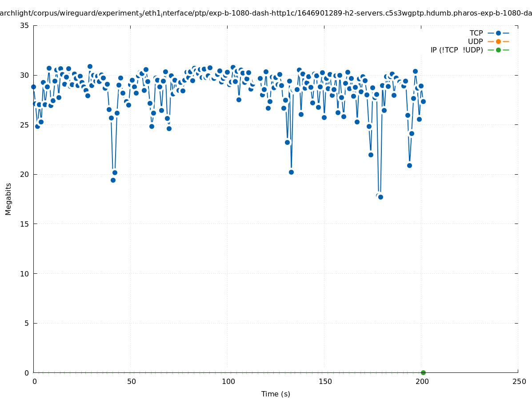
Task: Click the last TCP data point of the series
Action: pyautogui.click(x=423, y=101)
